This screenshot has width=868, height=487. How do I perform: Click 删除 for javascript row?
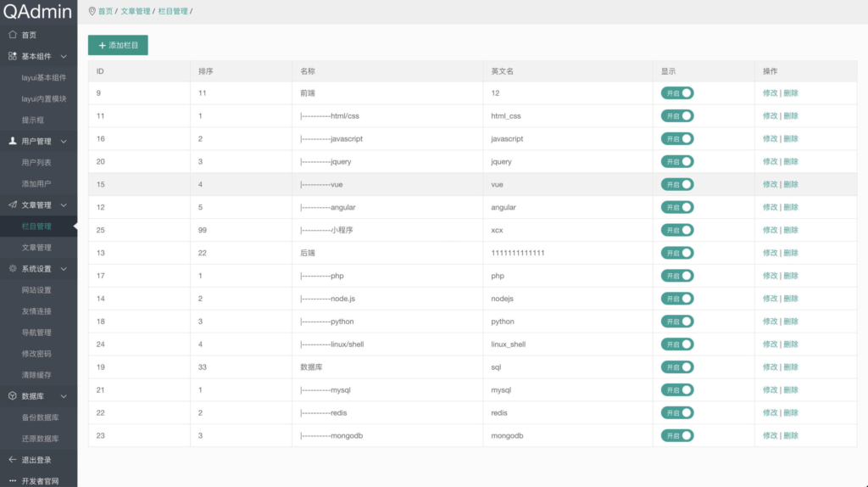791,138
